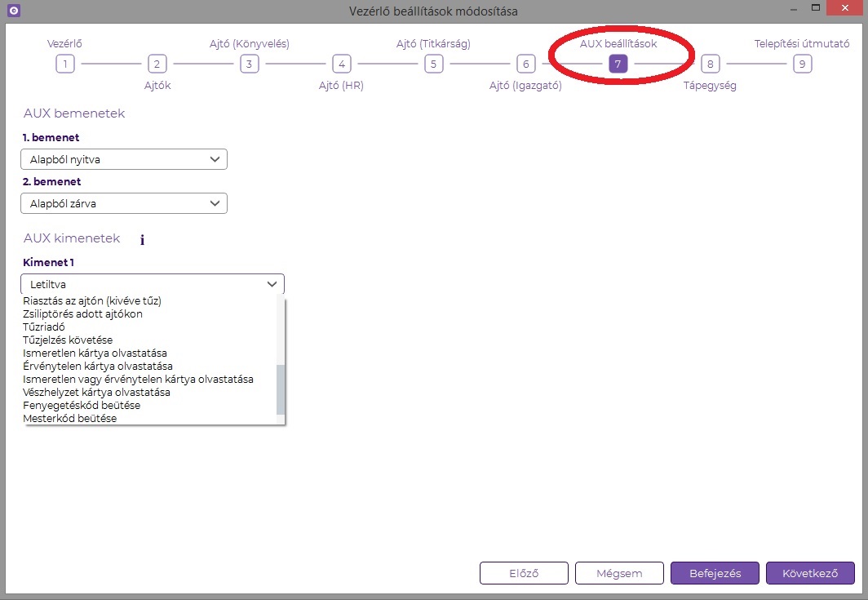Select step 5 Ajtó (Titkárság)
The image size is (868, 600).
pos(434,64)
